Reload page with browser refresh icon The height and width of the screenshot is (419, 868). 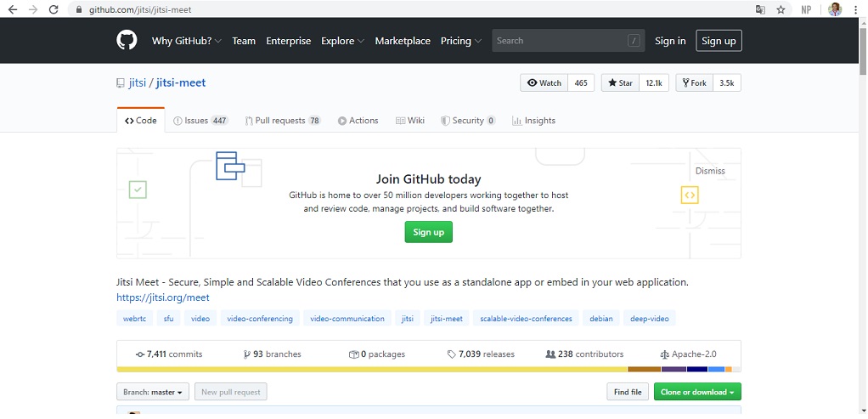point(54,9)
